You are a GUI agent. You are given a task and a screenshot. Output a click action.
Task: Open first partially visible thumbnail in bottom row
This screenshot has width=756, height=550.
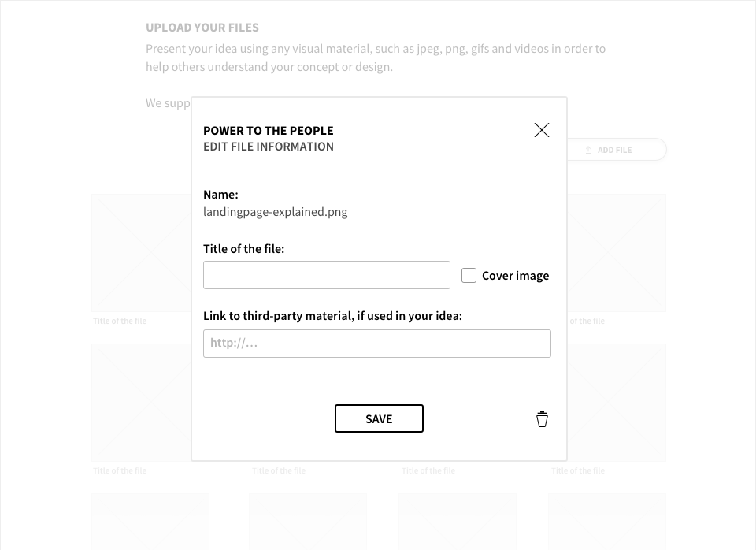[150, 522]
